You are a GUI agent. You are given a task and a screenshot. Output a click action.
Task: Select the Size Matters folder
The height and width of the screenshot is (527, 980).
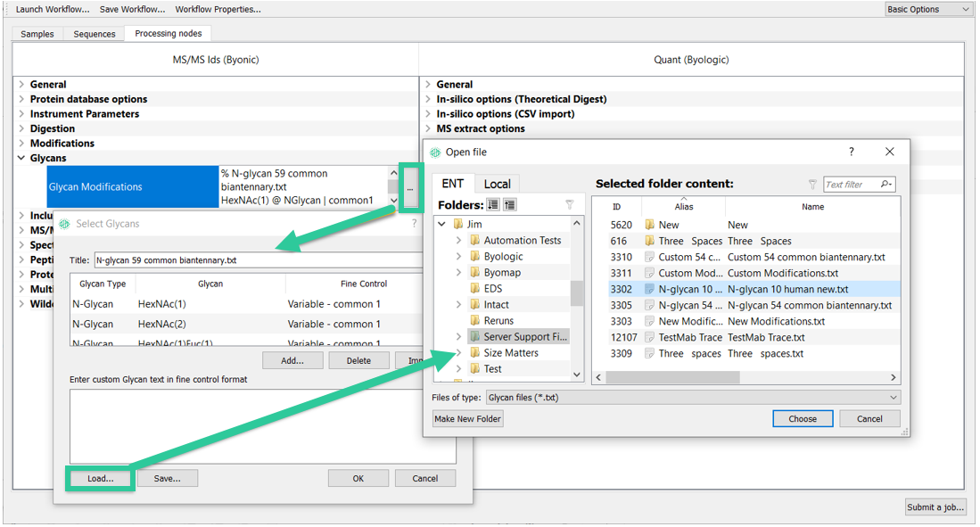coord(511,352)
